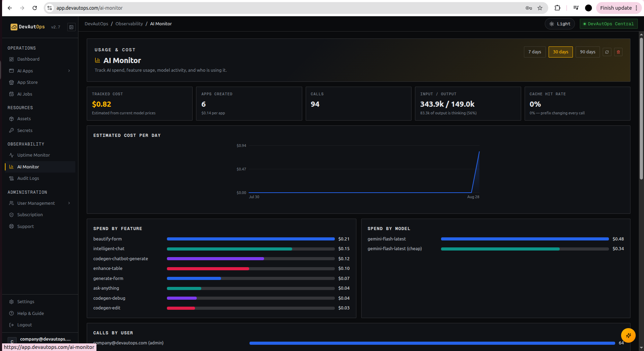Click the AI Monitor chart sidebar icon
644x351 pixels.
coord(11,167)
